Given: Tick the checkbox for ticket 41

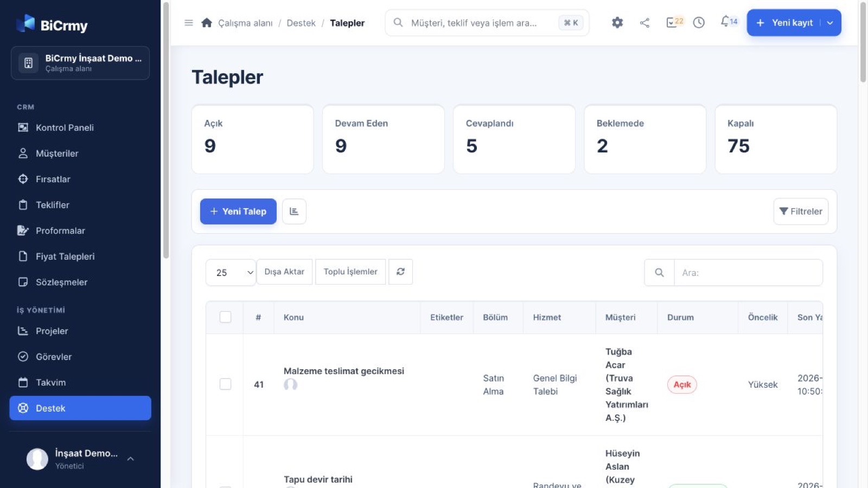Looking at the screenshot, I should point(226,384).
